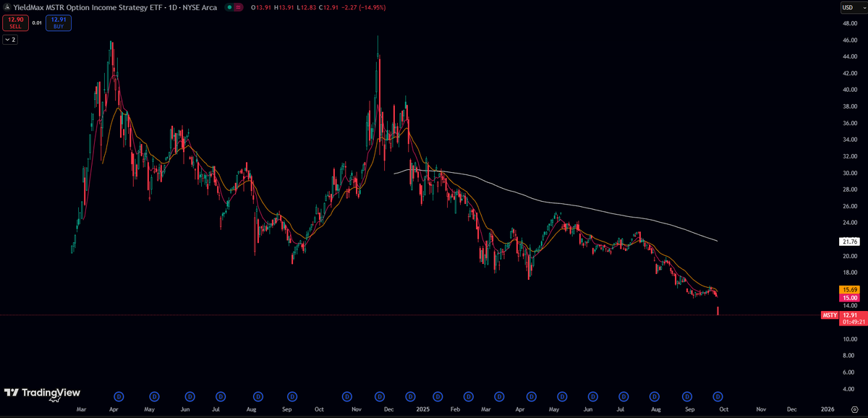Click the dividend marker for Sep 2024
Image resolution: width=868 pixels, height=418 pixels.
pyautogui.click(x=292, y=396)
